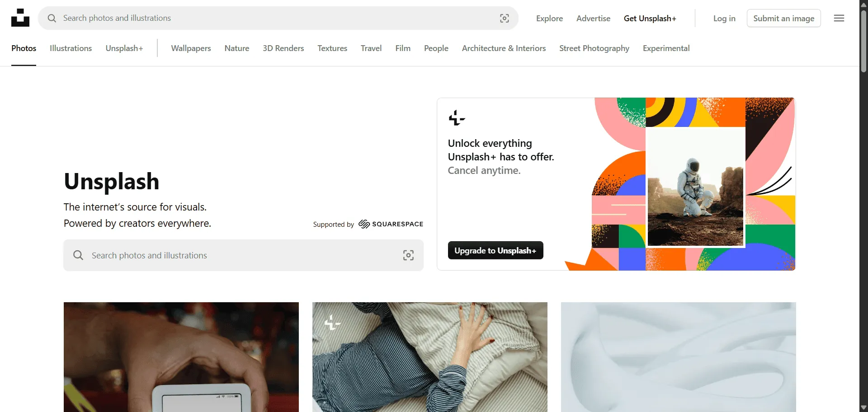This screenshot has height=412, width=868.
Task: Open the hamburger navigation menu
Action: [839, 18]
